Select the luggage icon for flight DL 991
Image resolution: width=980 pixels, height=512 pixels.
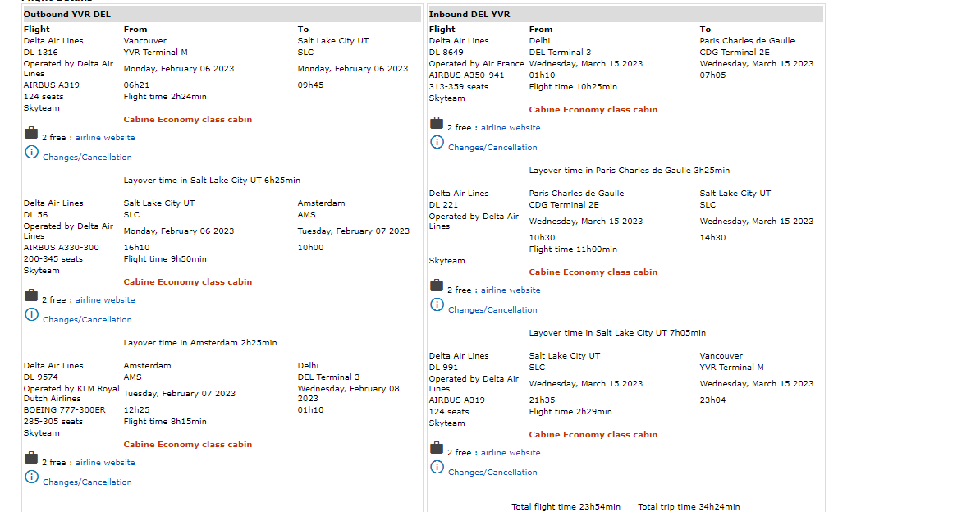click(437, 448)
